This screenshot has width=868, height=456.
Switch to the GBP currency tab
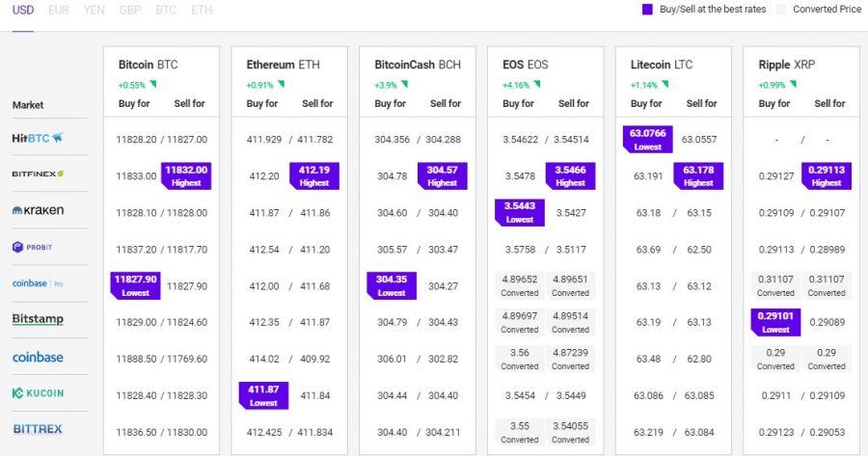[130, 10]
